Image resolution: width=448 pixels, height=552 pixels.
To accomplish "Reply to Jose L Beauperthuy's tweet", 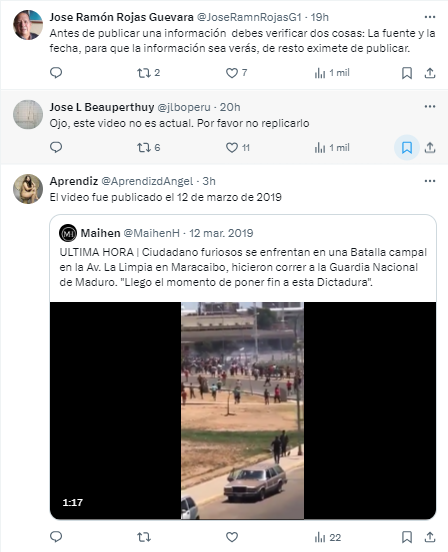I will 56,147.
